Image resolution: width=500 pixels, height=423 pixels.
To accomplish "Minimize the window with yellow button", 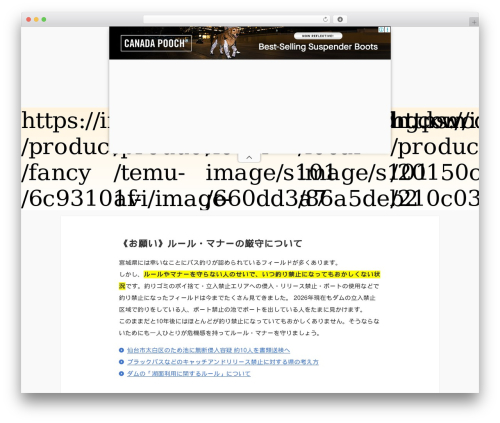I will click(x=36, y=20).
